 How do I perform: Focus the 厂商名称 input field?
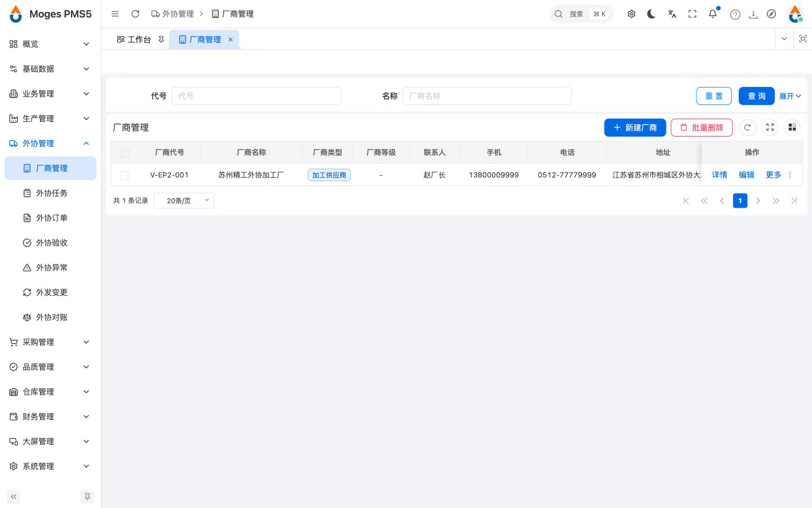click(487, 96)
